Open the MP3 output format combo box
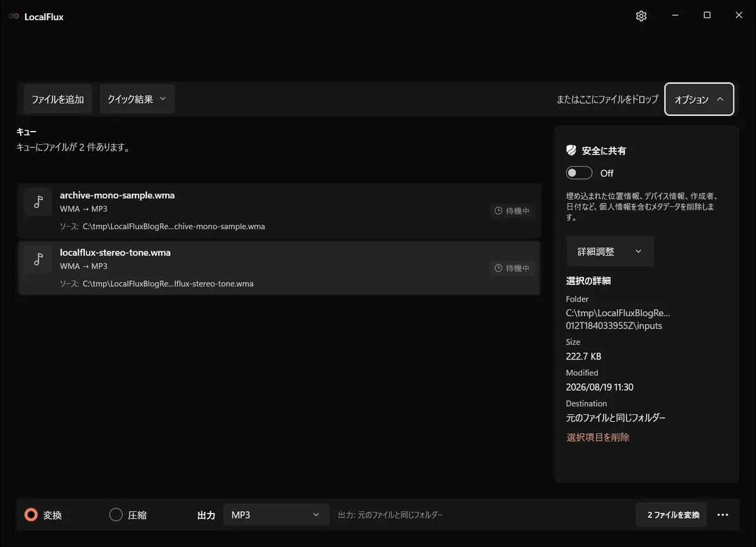 (277, 515)
